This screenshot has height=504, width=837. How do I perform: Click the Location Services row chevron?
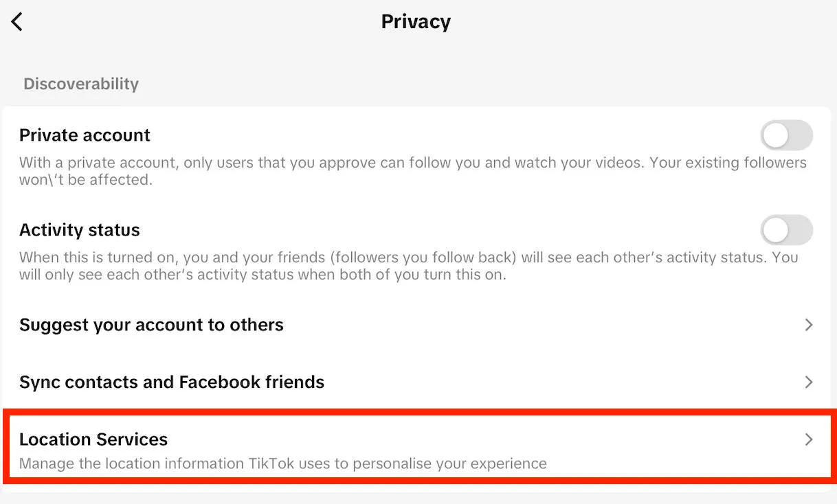click(809, 439)
